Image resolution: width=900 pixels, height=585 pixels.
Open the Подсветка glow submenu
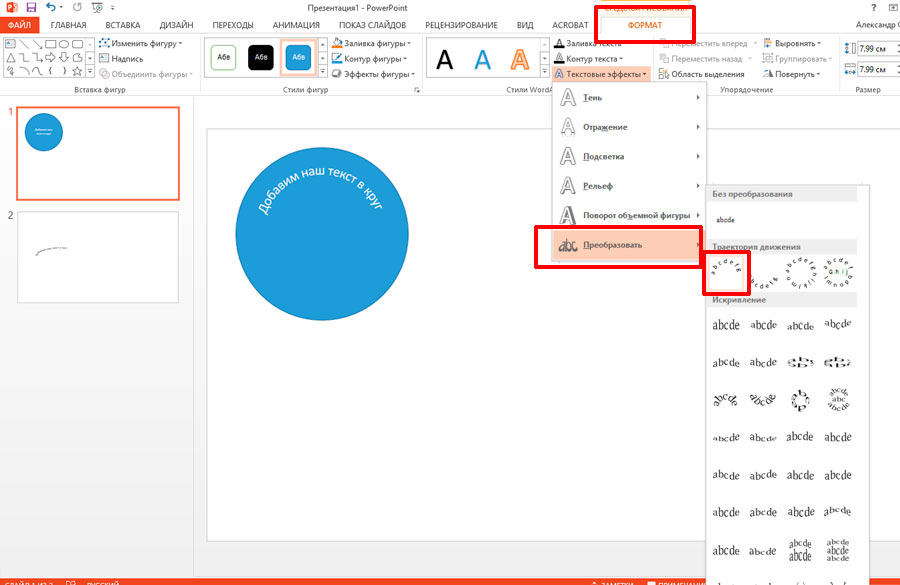tap(629, 156)
